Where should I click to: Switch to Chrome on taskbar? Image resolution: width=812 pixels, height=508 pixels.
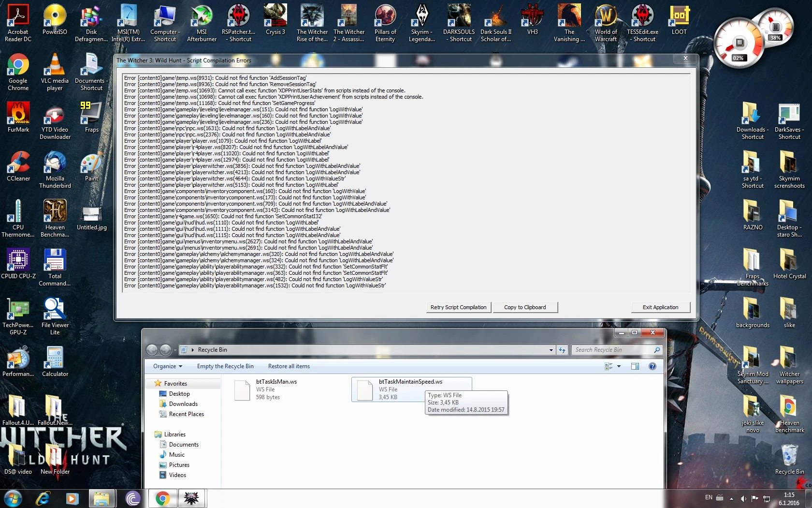pyautogui.click(x=163, y=498)
